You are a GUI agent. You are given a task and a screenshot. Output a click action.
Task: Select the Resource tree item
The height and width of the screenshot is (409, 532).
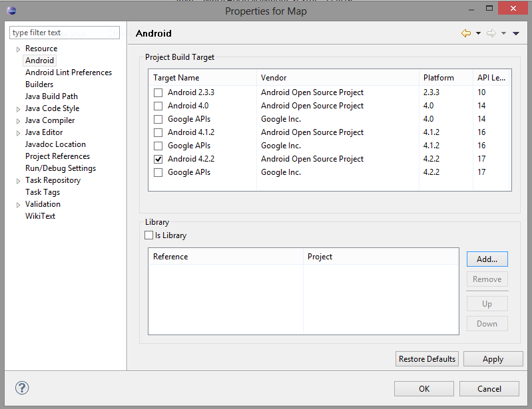(41, 49)
